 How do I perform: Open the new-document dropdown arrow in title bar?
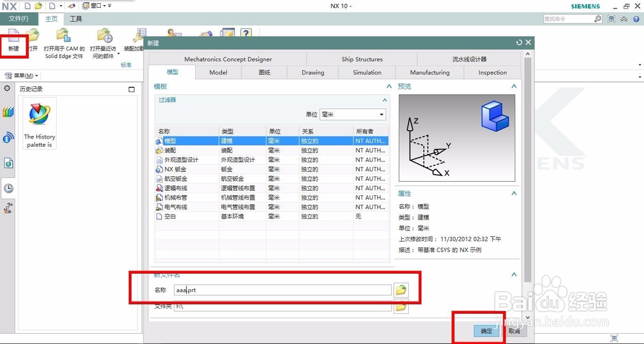[x=61, y=6]
